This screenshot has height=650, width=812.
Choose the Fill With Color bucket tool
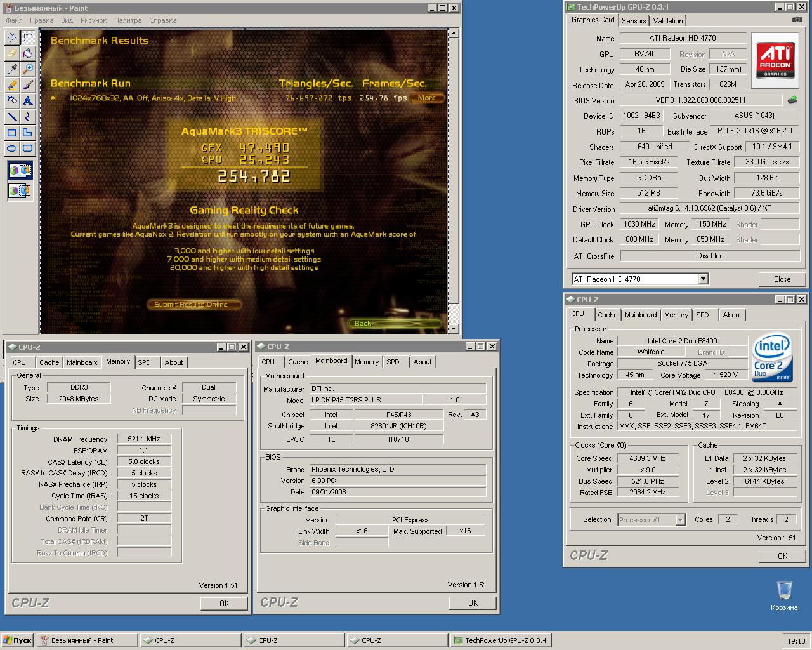coord(28,53)
